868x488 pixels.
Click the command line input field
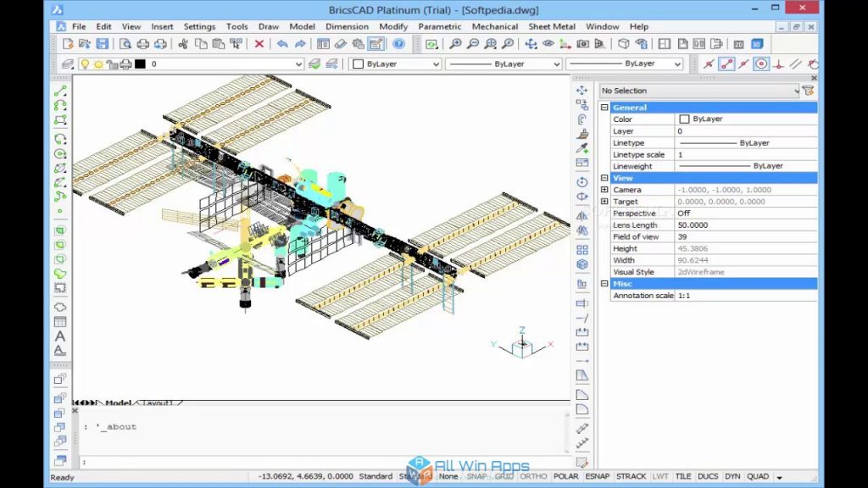pos(324,462)
